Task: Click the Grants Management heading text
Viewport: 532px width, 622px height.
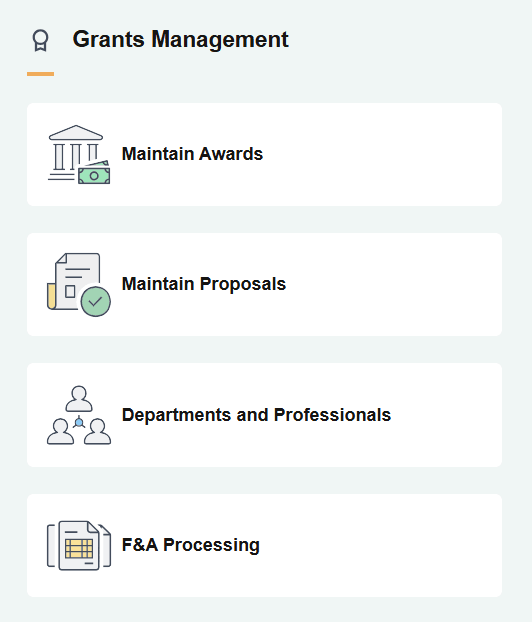Action: pos(181,40)
